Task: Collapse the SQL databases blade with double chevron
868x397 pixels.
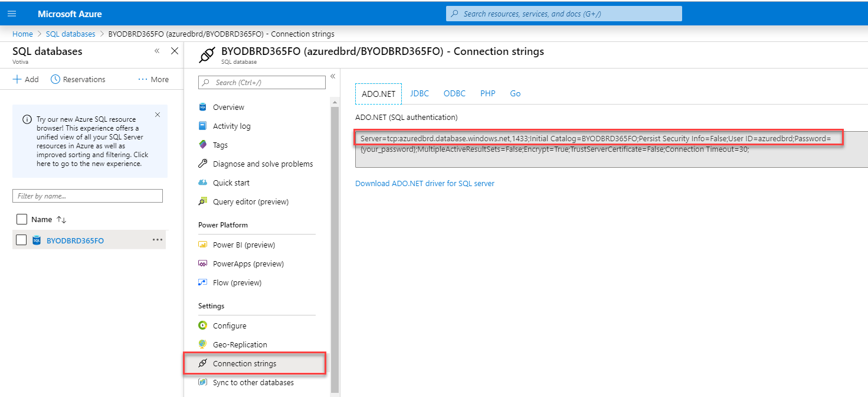Action: 157,51
